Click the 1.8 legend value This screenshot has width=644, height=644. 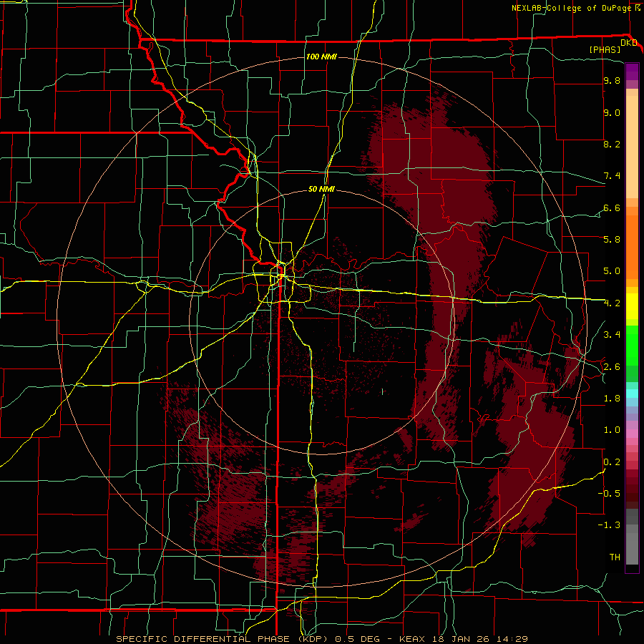tap(612, 399)
